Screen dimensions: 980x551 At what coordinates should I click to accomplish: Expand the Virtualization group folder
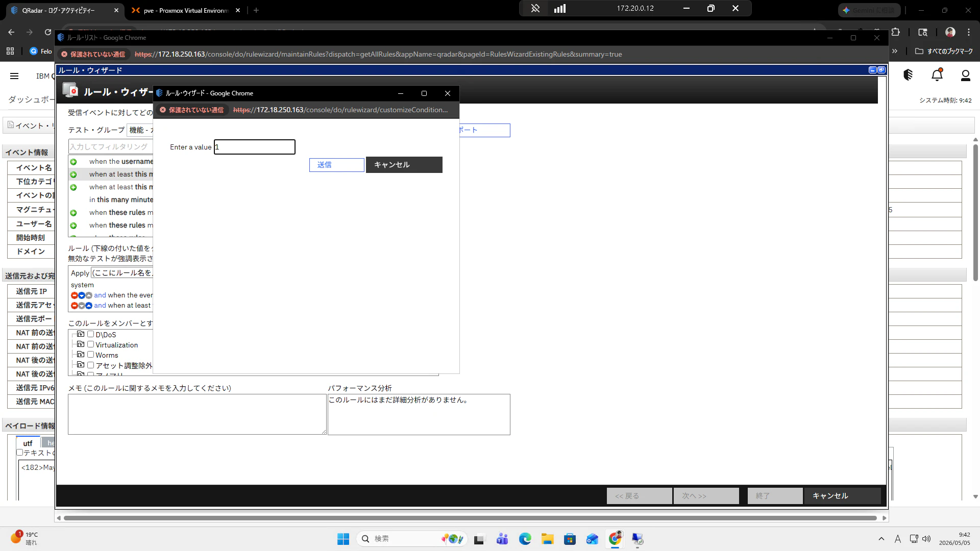click(x=80, y=344)
